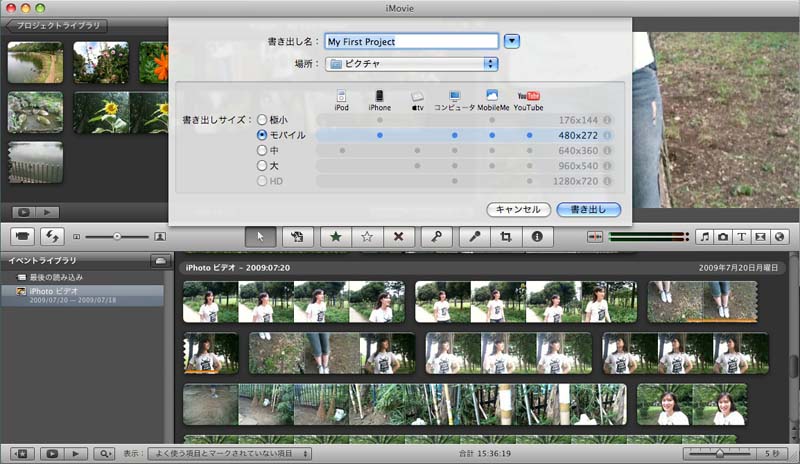Click the iPhone column header icon
This screenshot has width=800, height=464.
(x=380, y=95)
